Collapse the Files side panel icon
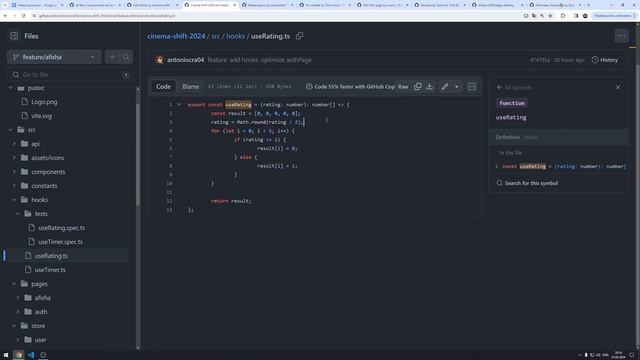Viewport: 640px width, 360px height. (x=14, y=36)
